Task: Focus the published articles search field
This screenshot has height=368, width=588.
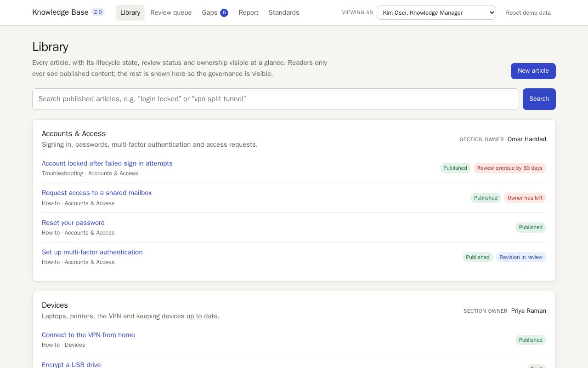Action: (276, 99)
